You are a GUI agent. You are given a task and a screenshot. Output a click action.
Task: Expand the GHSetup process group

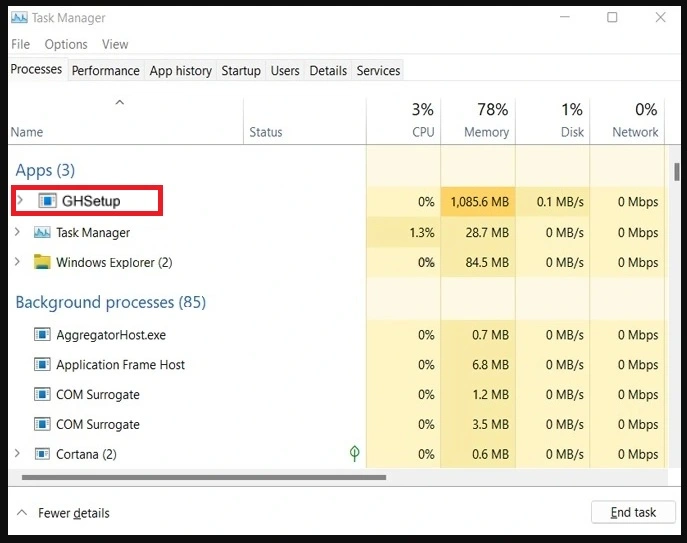(20, 200)
